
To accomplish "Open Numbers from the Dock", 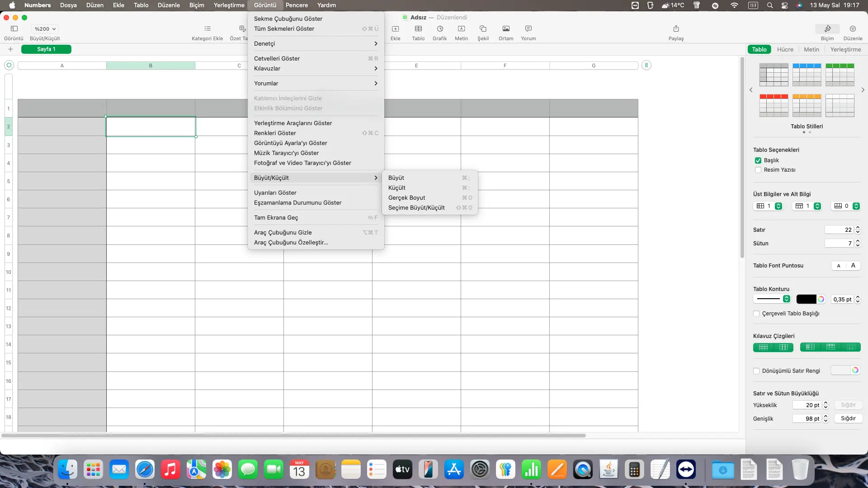I will click(531, 470).
